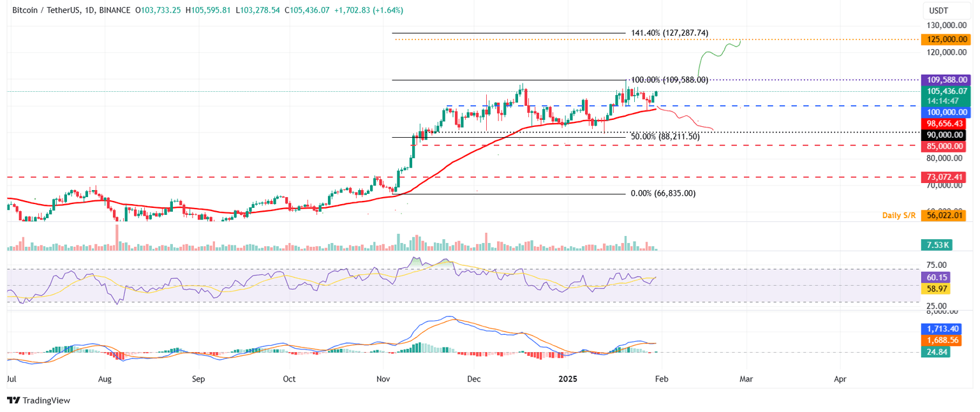
Task: Click the orange 125,000.00 price level tag
Action: click(947, 39)
